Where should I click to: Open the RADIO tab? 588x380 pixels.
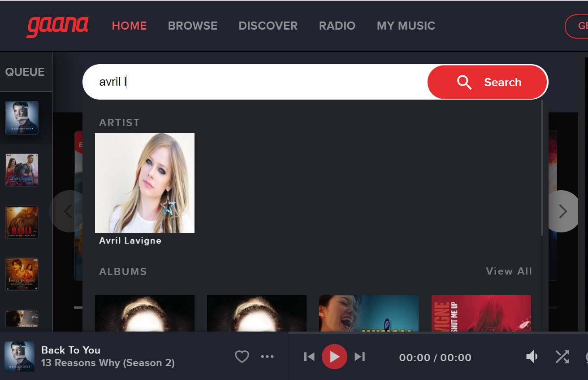pyautogui.click(x=337, y=26)
